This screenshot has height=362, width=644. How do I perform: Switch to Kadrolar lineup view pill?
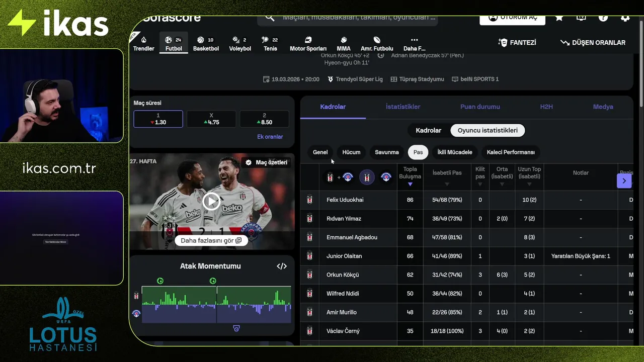pyautogui.click(x=428, y=130)
